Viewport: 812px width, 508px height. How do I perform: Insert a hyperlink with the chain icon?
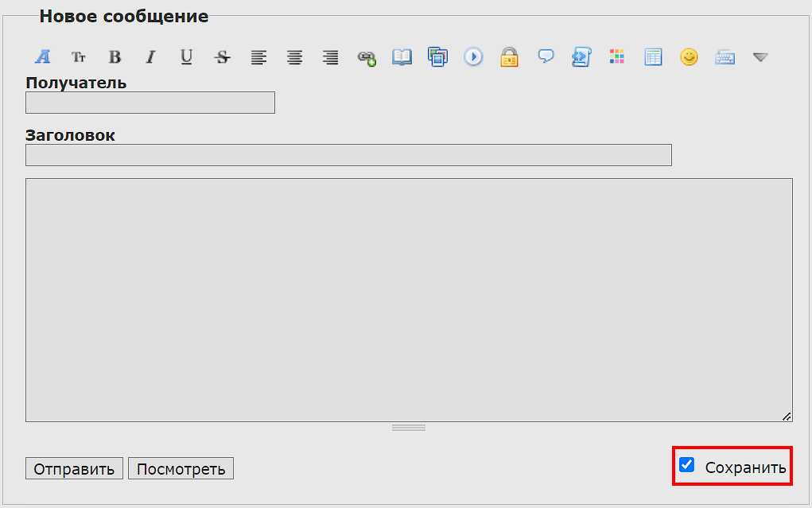pos(367,57)
